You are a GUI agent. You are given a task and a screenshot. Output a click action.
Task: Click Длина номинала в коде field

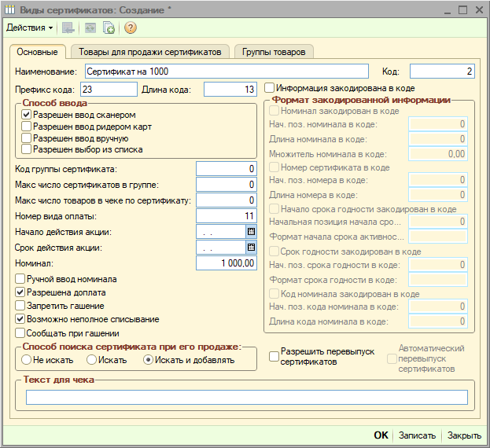click(x=438, y=139)
